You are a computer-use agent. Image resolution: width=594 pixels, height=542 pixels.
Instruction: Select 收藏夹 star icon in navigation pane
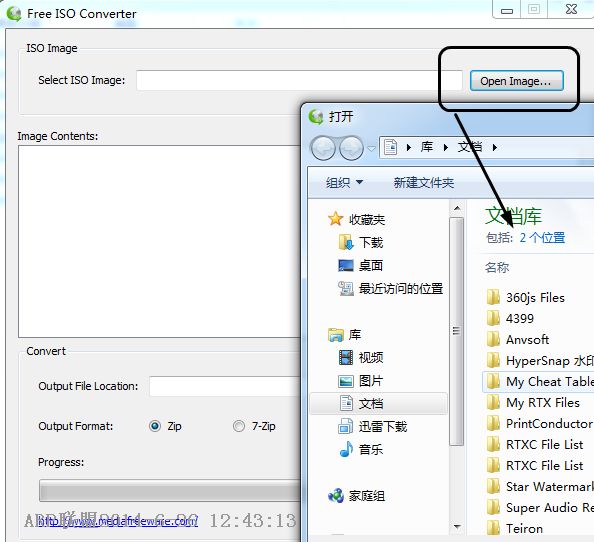335,219
